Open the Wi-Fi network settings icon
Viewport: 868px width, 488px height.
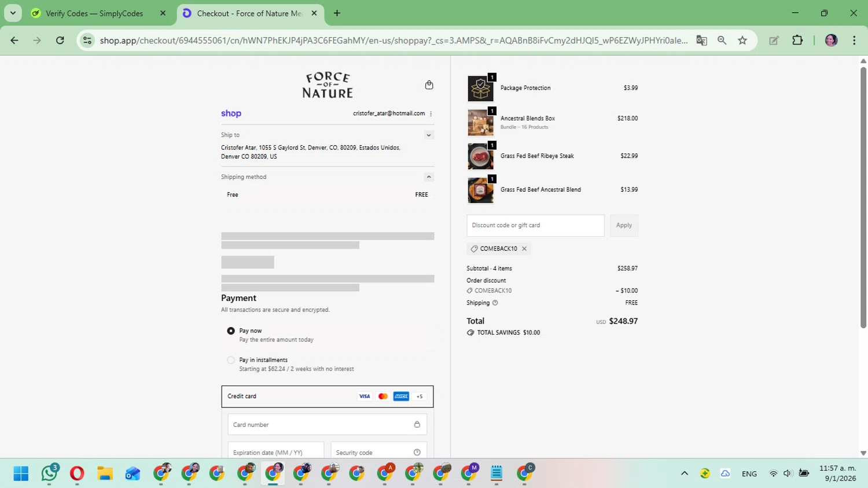point(773,474)
